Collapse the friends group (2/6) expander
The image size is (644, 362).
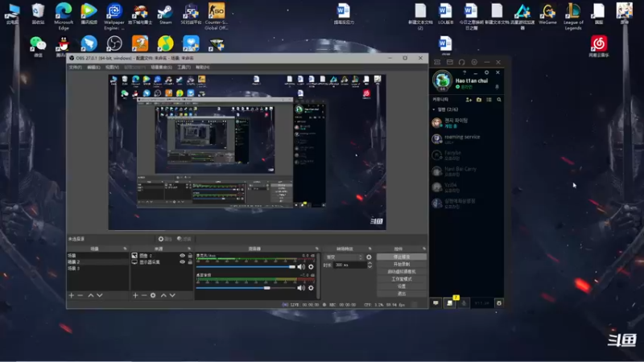(x=434, y=109)
